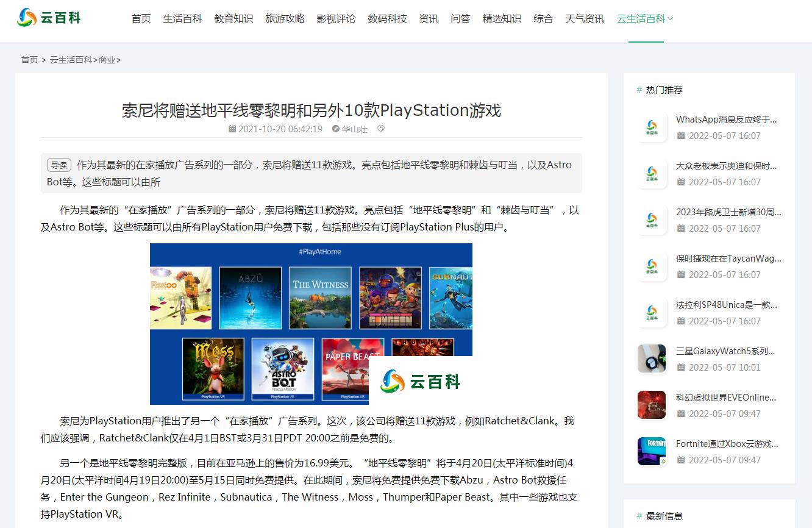Click calendar icon beside 路虎卫士 article date
812x528 pixels.
click(x=681, y=228)
